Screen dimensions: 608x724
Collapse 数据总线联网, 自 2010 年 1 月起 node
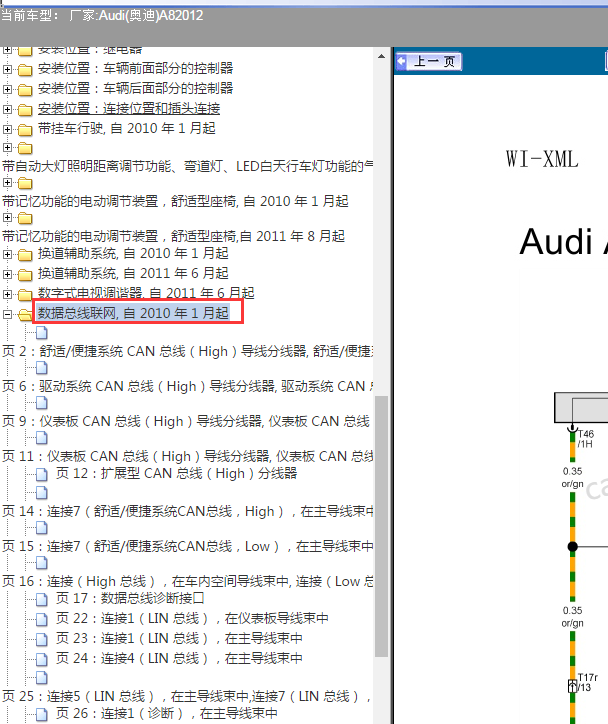click(x=7, y=314)
